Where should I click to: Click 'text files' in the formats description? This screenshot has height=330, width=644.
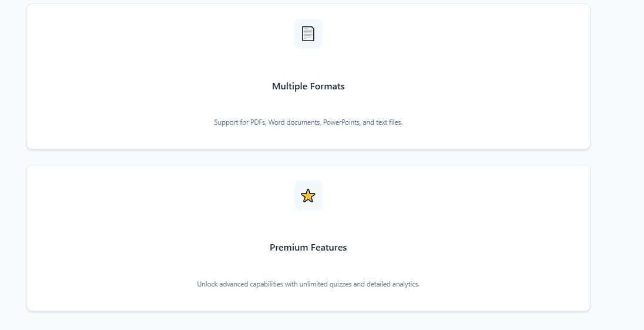click(389, 122)
